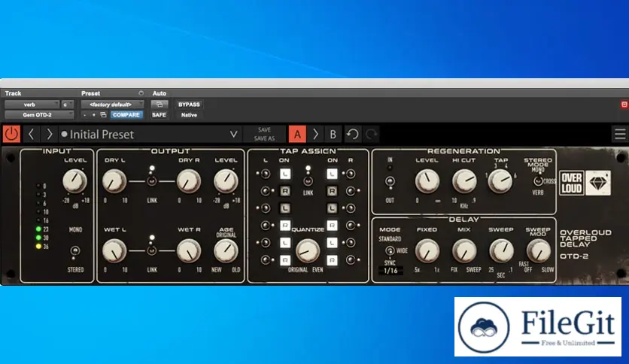Click the WET R knob
This screenshot has width=629, height=364.
click(189, 251)
